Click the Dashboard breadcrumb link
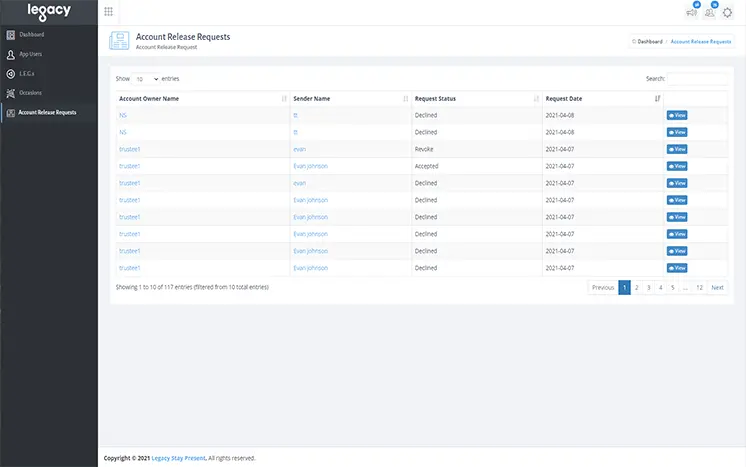Viewport: 746px width, 467px height. click(x=649, y=42)
